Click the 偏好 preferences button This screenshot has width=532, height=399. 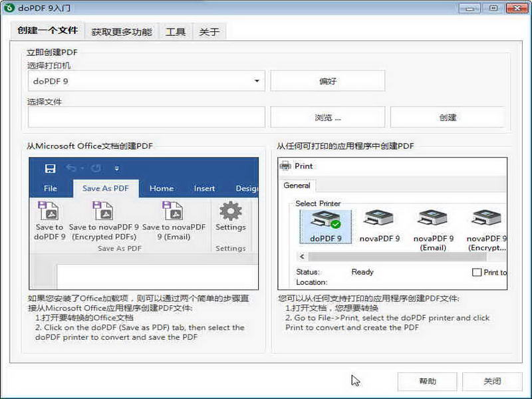(328, 80)
